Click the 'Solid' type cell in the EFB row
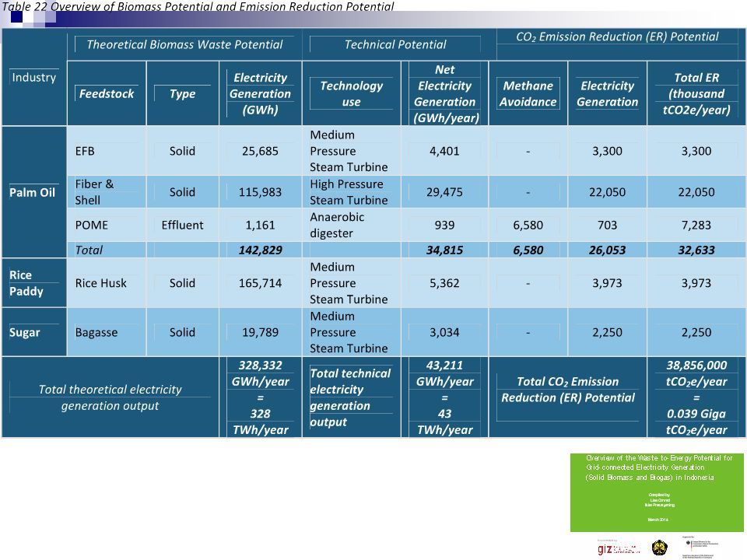747x560 pixels. click(x=182, y=151)
